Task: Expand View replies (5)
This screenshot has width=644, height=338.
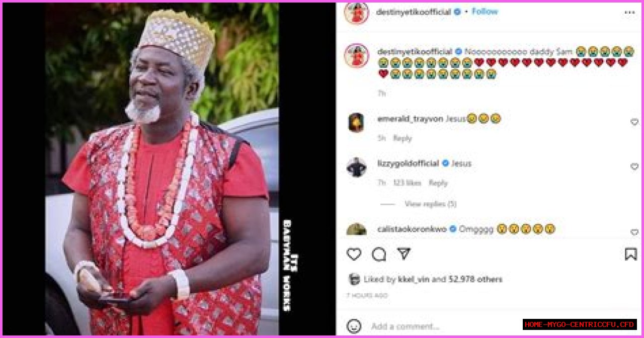Action: (430, 204)
